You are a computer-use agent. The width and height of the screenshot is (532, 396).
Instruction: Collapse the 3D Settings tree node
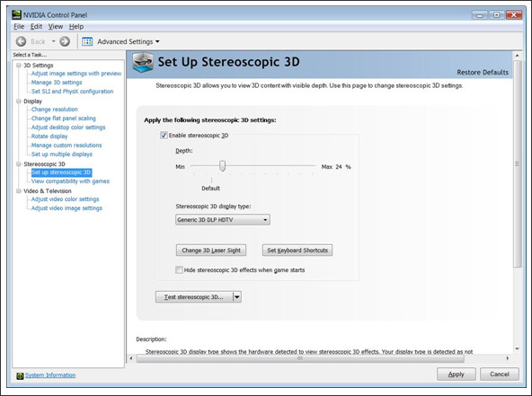point(19,65)
